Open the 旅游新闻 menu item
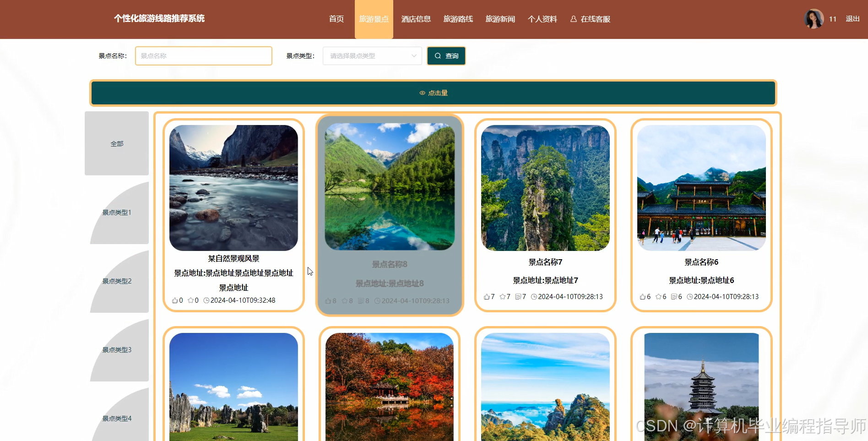The width and height of the screenshot is (868, 441). pyautogui.click(x=500, y=19)
